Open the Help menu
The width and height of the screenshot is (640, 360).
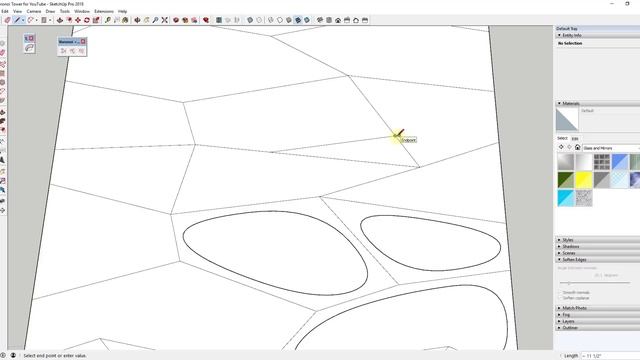[122, 11]
